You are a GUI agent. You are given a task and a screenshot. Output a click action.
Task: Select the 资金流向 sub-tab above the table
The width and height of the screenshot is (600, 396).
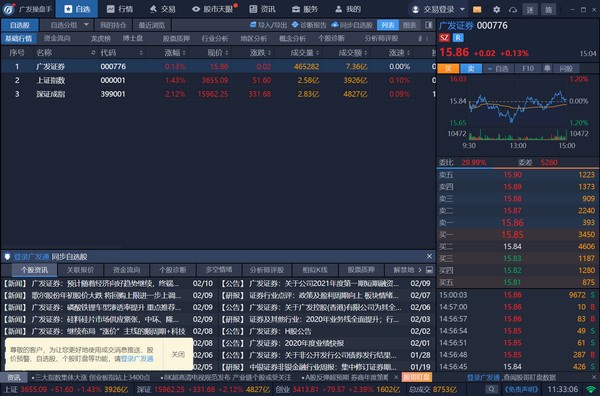(x=57, y=38)
